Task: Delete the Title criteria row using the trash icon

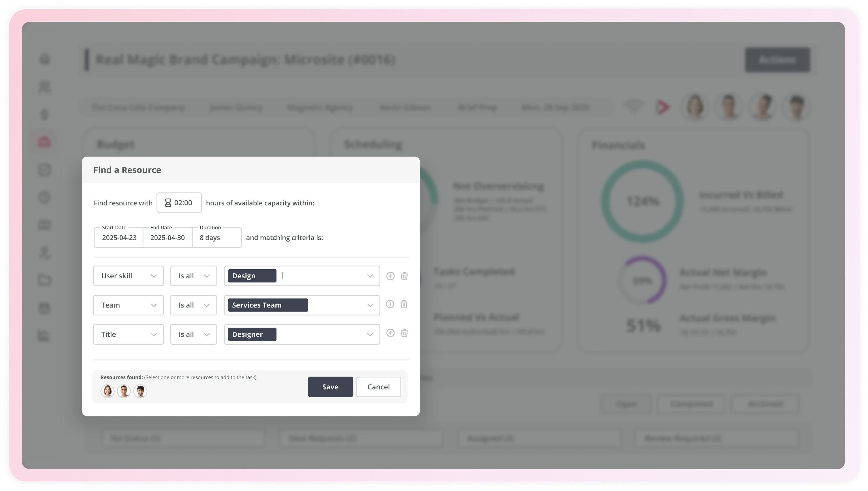Action: [x=404, y=333]
